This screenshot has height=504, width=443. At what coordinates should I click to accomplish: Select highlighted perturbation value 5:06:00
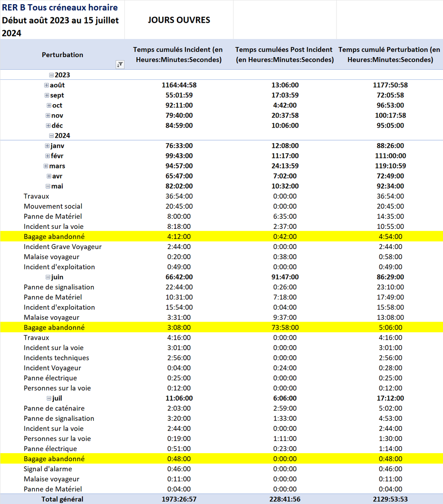tap(390, 328)
